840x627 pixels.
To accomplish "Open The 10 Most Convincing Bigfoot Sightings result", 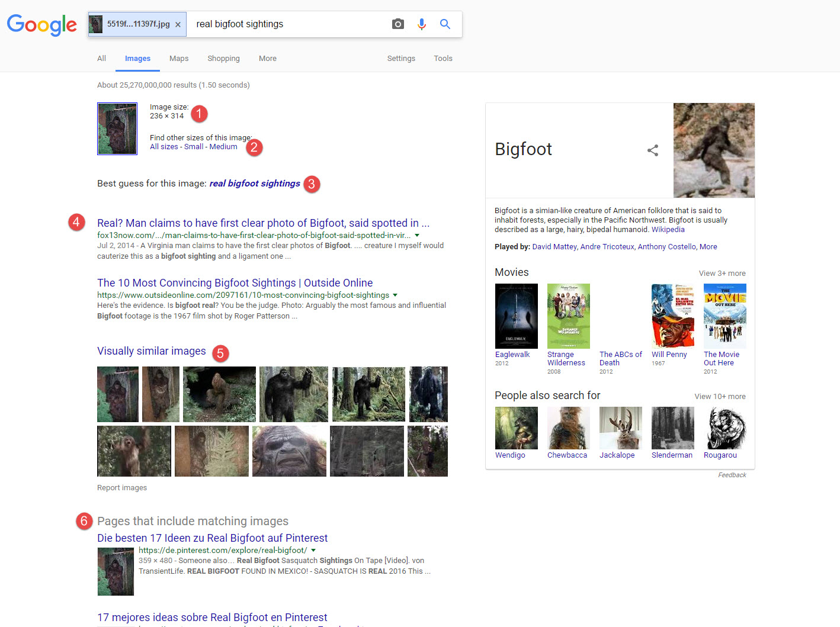I will pyautogui.click(x=235, y=283).
